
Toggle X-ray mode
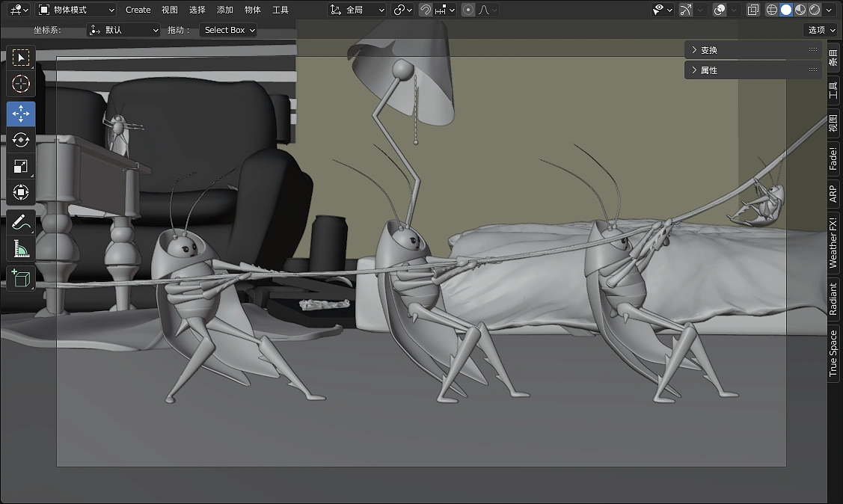coord(753,10)
